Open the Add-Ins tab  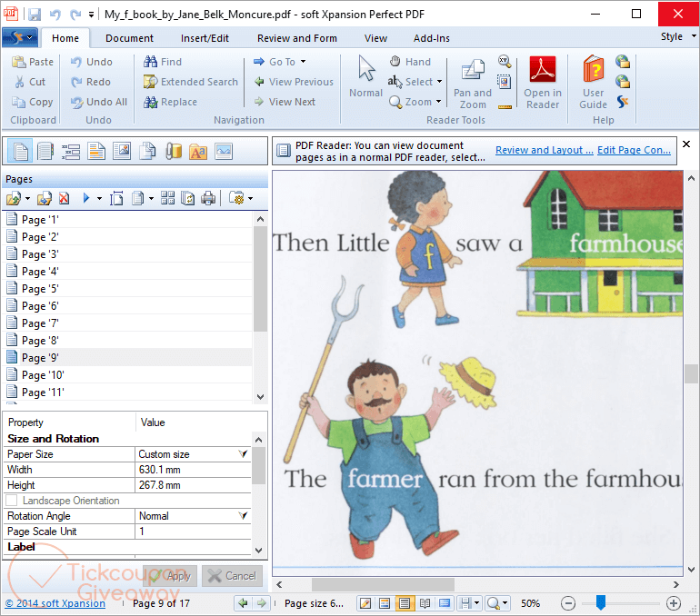click(431, 38)
